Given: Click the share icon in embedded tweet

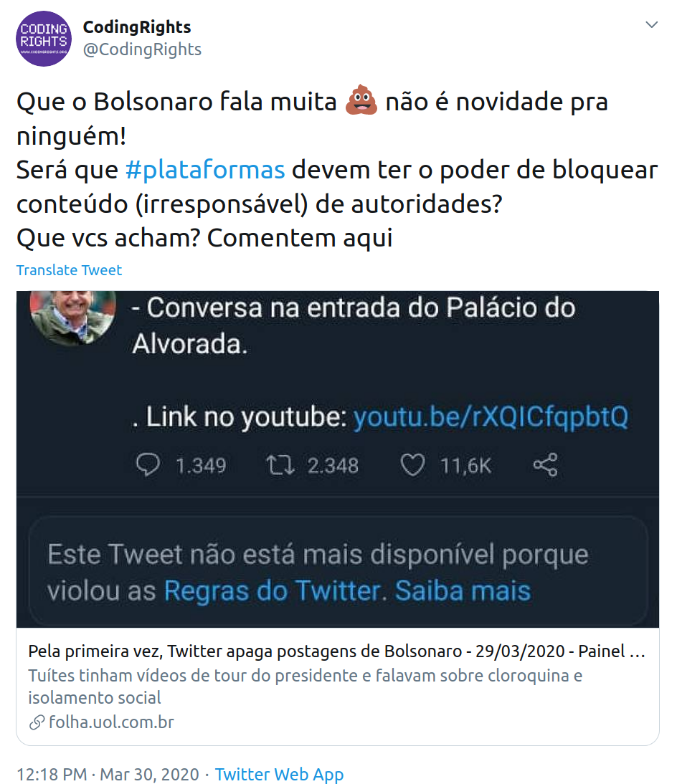Looking at the screenshot, I should [x=545, y=465].
